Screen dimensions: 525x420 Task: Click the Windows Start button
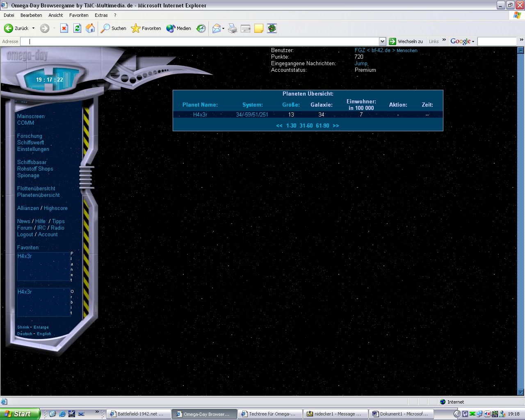pos(20,414)
